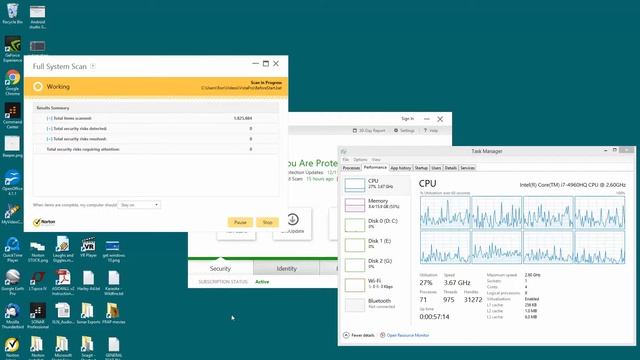Select Disk 2 (G:) in the sidebar
This screenshot has width=640, height=360.
(x=376, y=264)
